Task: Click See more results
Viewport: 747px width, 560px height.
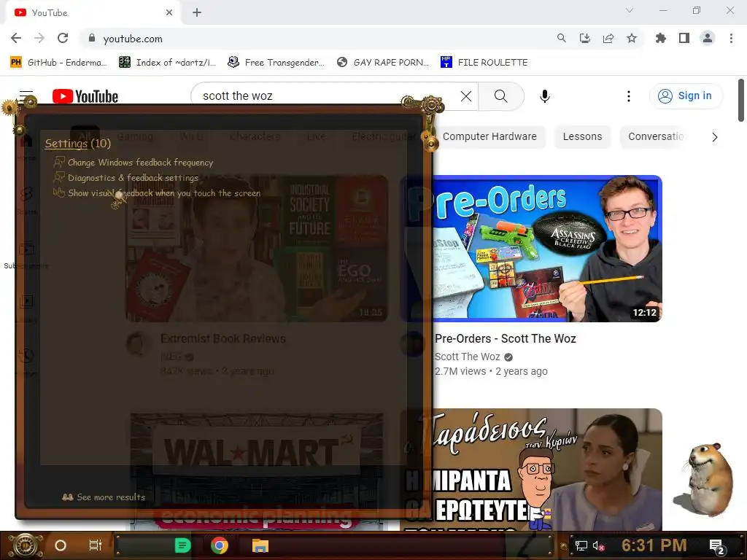Action: (104, 497)
